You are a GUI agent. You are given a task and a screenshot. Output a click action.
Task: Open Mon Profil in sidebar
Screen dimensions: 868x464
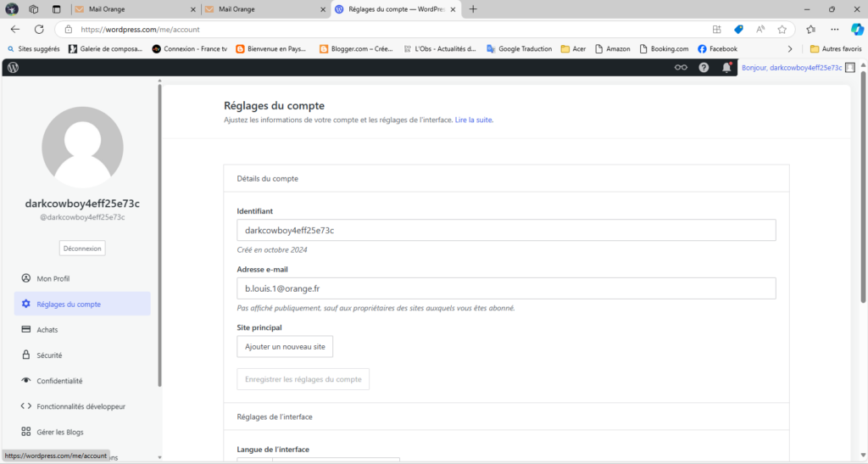pos(53,278)
